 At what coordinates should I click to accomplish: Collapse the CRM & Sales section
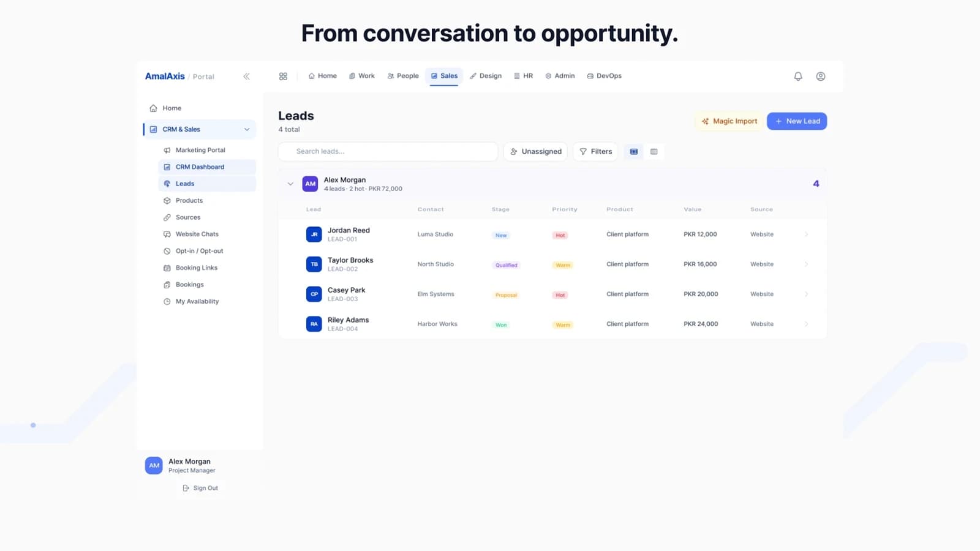click(x=247, y=129)
